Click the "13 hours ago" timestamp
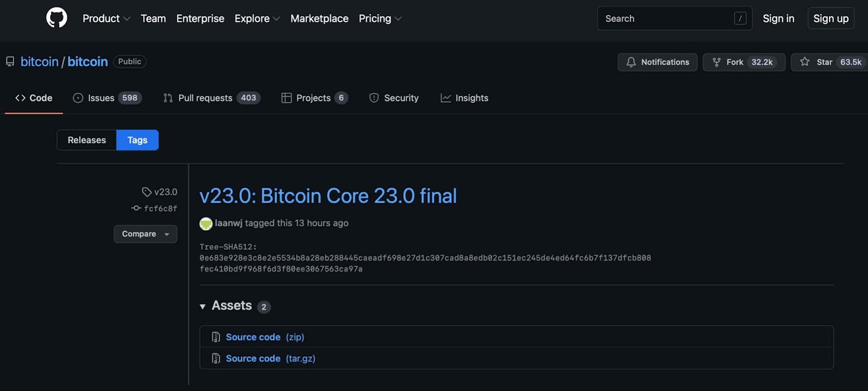Image resolution: width=868 pixels, height=391 pixels. coord(321,223)
